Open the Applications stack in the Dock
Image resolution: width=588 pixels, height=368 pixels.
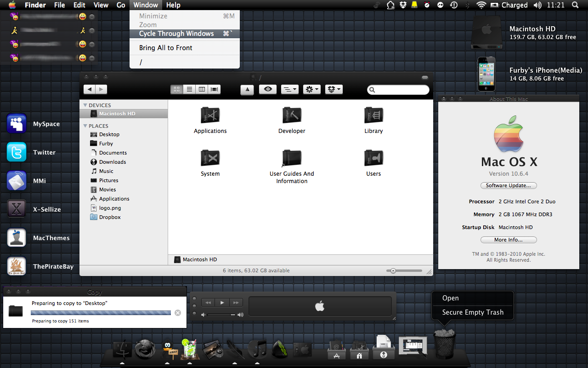click(x=337, y=351)
